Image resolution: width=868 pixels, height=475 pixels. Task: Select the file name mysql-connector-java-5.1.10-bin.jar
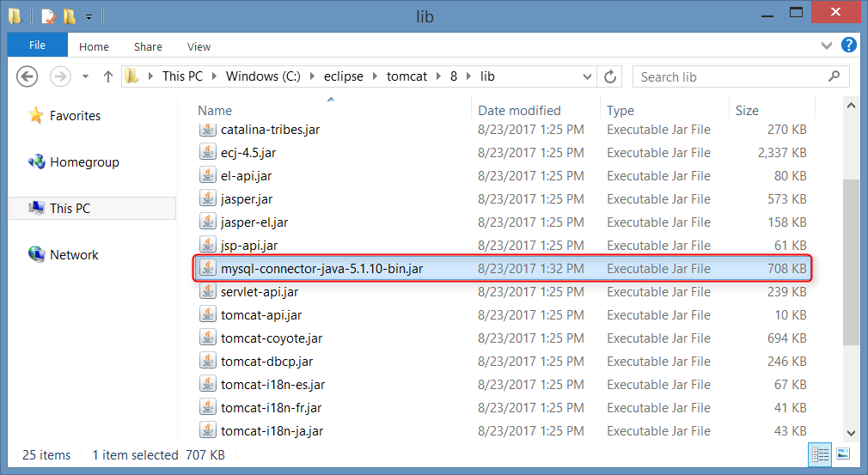point(321,269)
